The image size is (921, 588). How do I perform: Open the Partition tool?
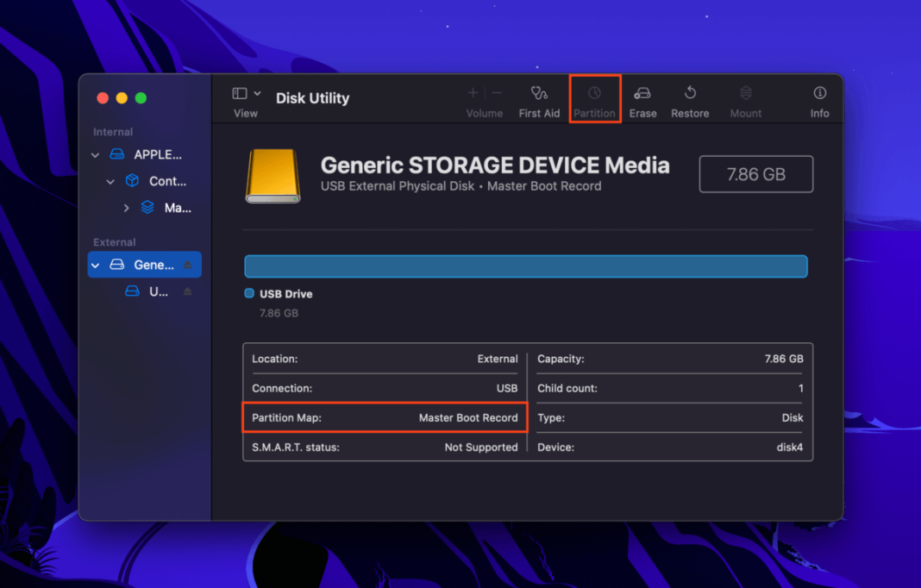click(595, 99)
